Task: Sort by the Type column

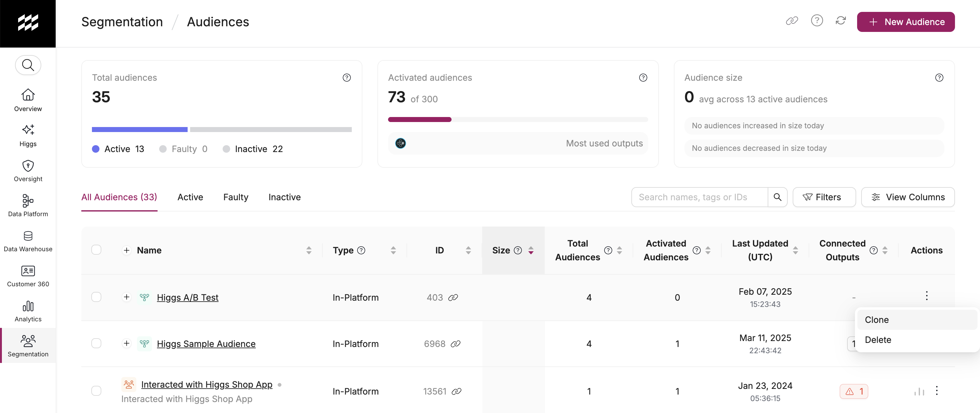Action: 393,251
